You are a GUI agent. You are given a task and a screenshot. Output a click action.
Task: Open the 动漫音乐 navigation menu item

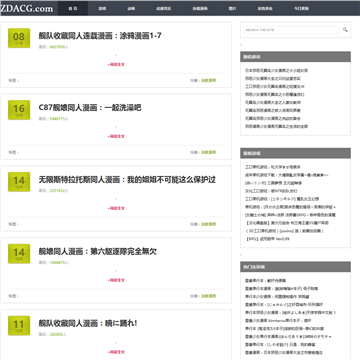[163, 8]
